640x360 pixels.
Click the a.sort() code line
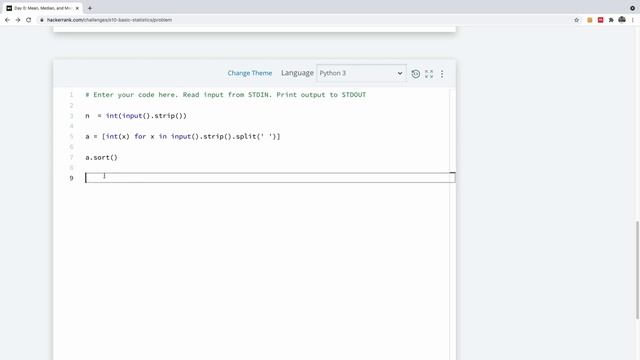point(101,158)
